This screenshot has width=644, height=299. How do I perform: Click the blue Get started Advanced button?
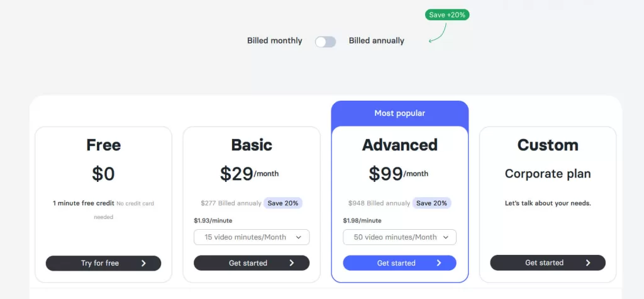click(399, 263)
